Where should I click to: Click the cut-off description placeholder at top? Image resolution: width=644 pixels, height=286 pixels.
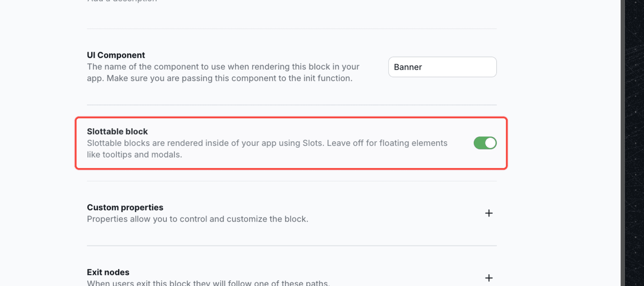click(x=122, y=1)
